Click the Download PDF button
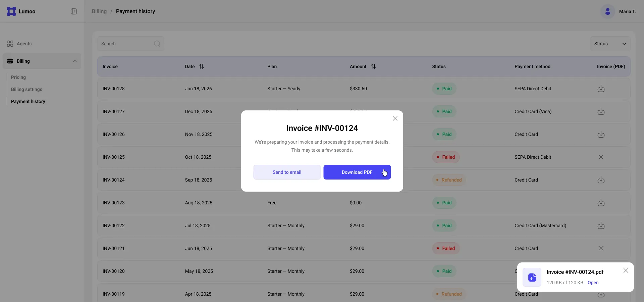The height and width of the screenshot is (302, 644). click(357, 172)
